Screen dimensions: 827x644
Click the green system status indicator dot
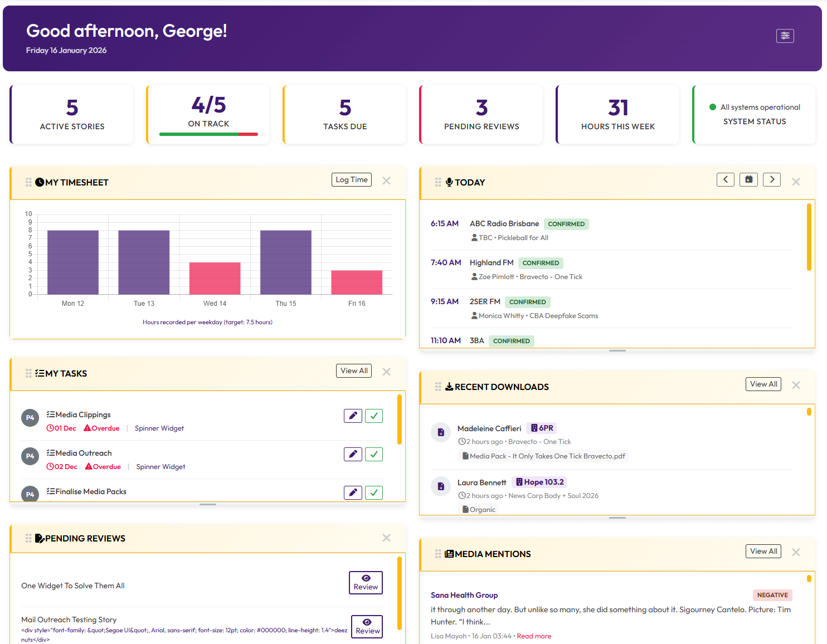click(713, 107)
